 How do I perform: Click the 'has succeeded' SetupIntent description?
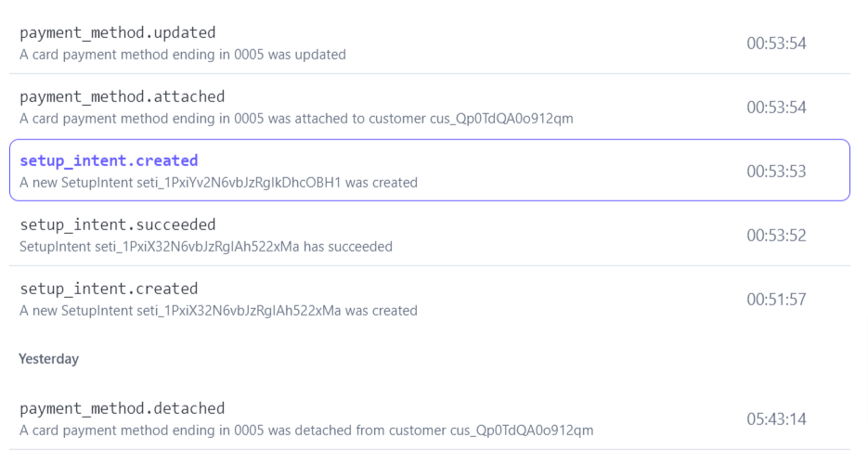click(205, 247)
